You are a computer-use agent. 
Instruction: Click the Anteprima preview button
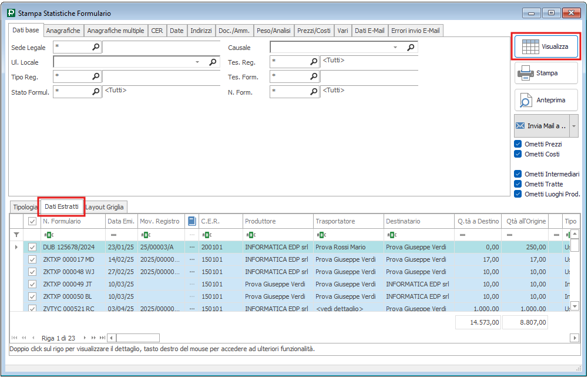[x=546, y=100]
